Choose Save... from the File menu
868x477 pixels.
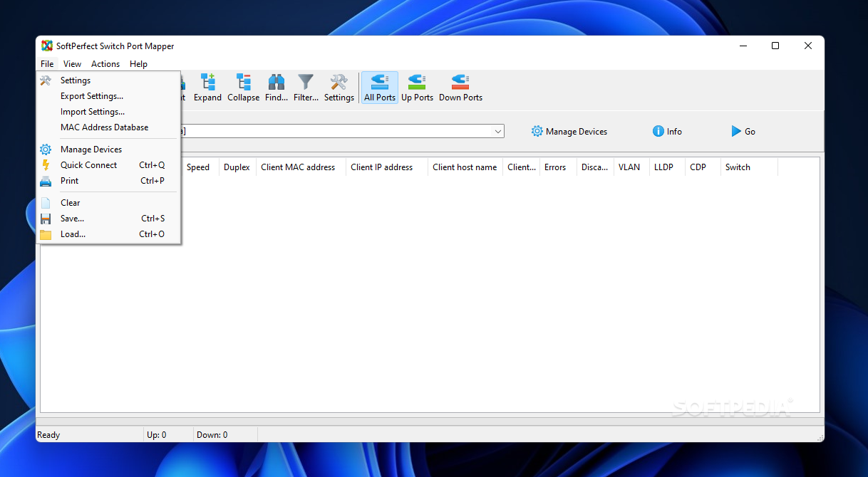click(108, 219)
